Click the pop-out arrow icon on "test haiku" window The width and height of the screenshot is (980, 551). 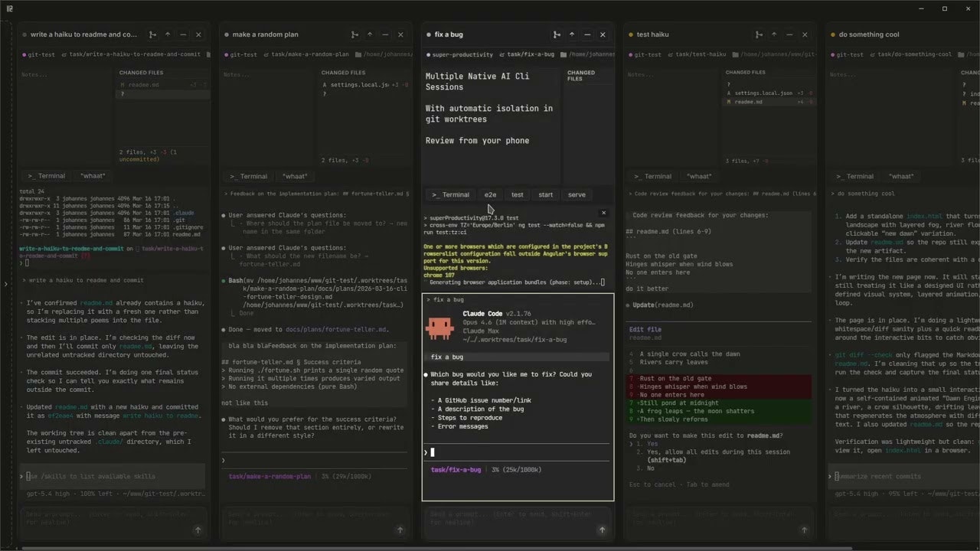(x=774, y=34)
